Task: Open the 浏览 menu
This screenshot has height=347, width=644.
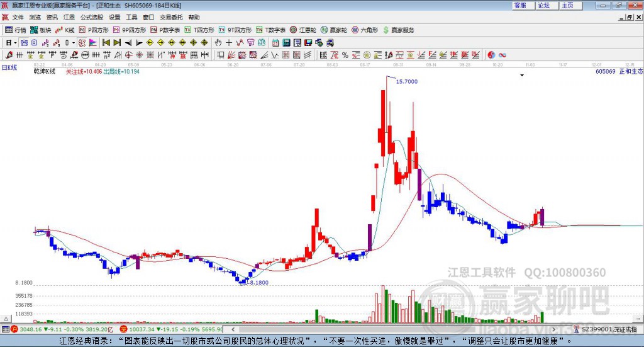Action: click(x=35, y=17)
